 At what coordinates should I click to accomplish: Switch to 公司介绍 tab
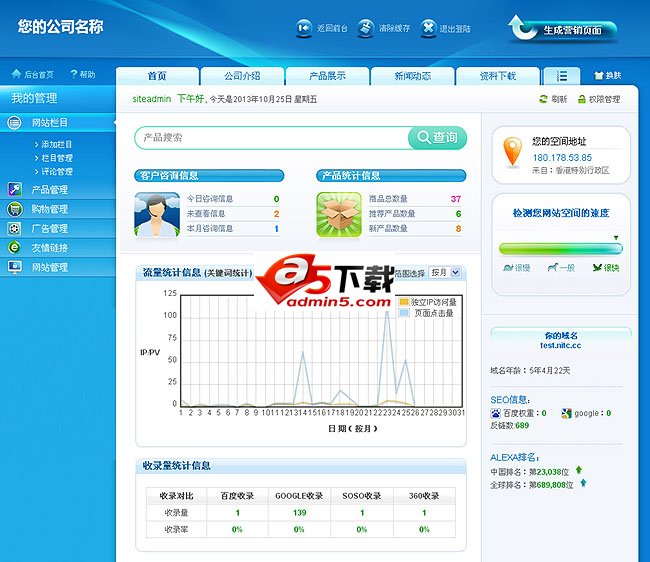pyautogui.click(x=243, y=76)
